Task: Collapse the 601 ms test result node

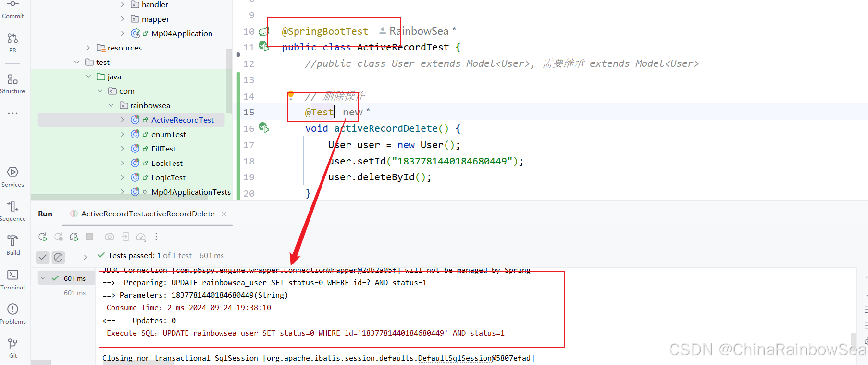Action: coord(43,278)
